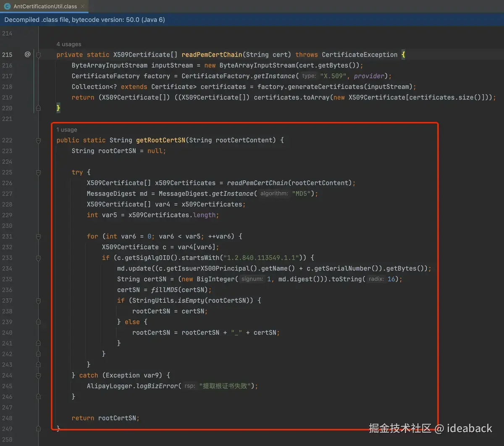Open the '1 usage' inlay hint

pyautogui.click(x=67, y=130)
